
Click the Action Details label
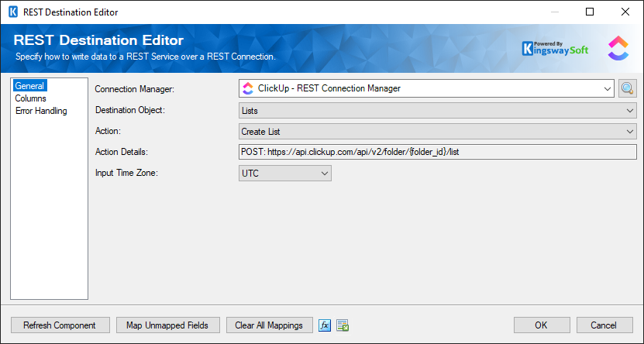pos(122,152)
